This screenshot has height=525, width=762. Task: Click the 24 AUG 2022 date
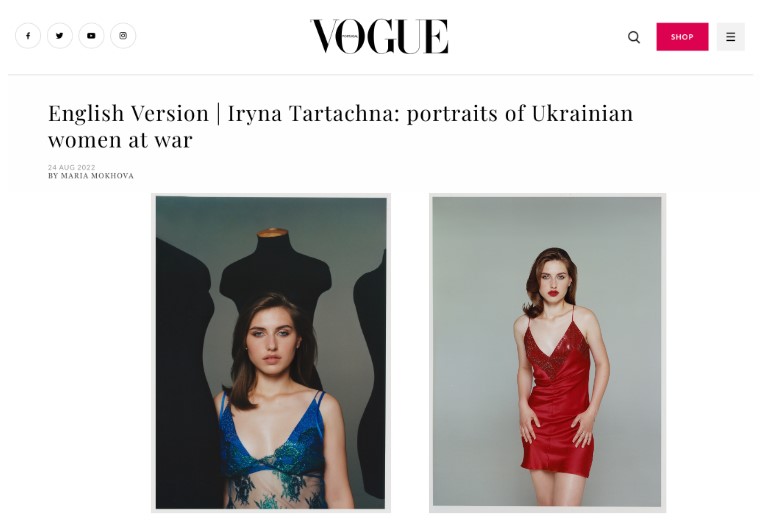(72, 167)
